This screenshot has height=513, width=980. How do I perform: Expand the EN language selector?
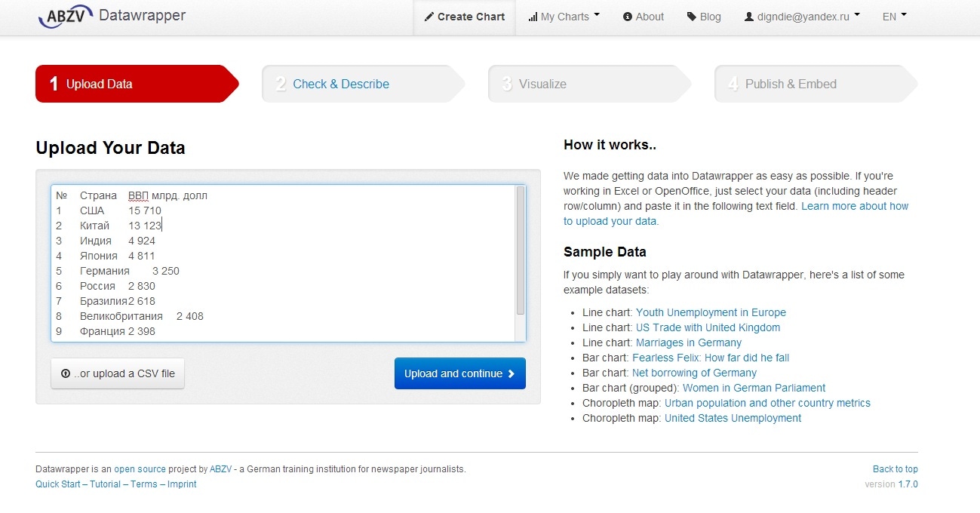894,17
